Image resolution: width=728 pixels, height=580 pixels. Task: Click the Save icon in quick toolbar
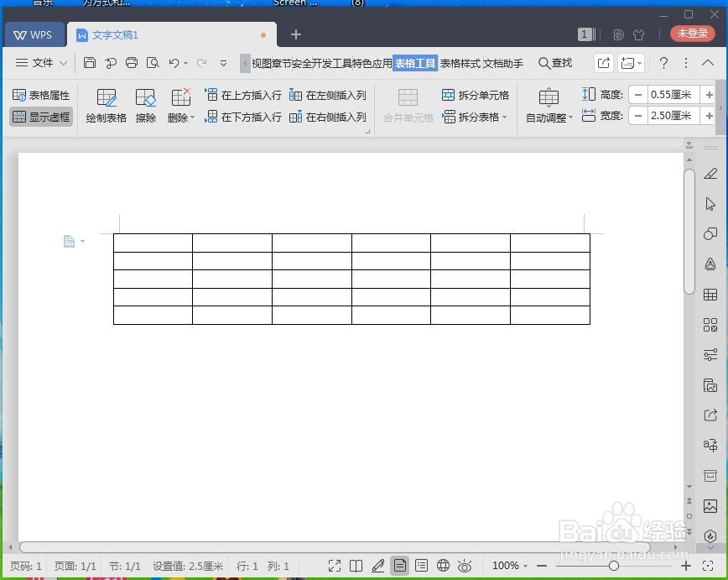(90, 63)
